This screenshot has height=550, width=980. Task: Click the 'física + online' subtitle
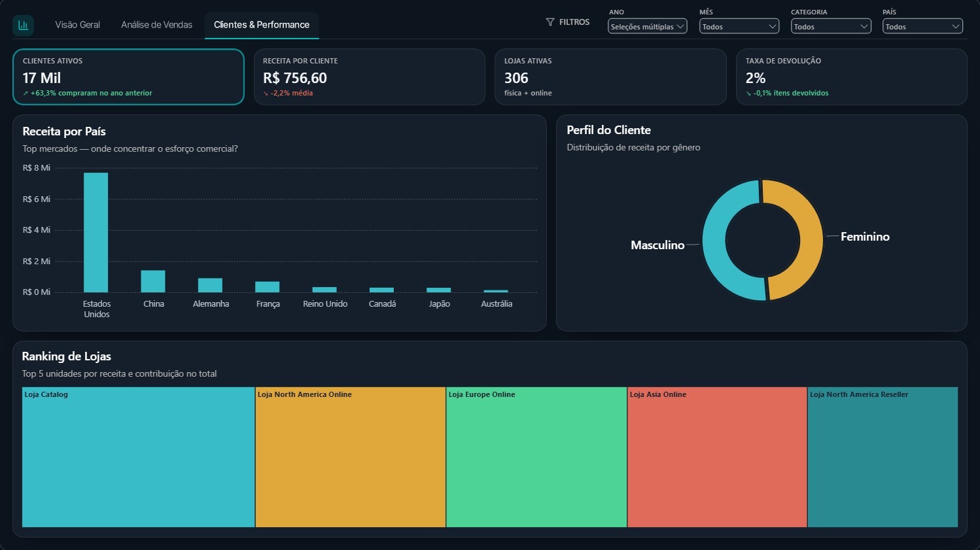(528, 93)
